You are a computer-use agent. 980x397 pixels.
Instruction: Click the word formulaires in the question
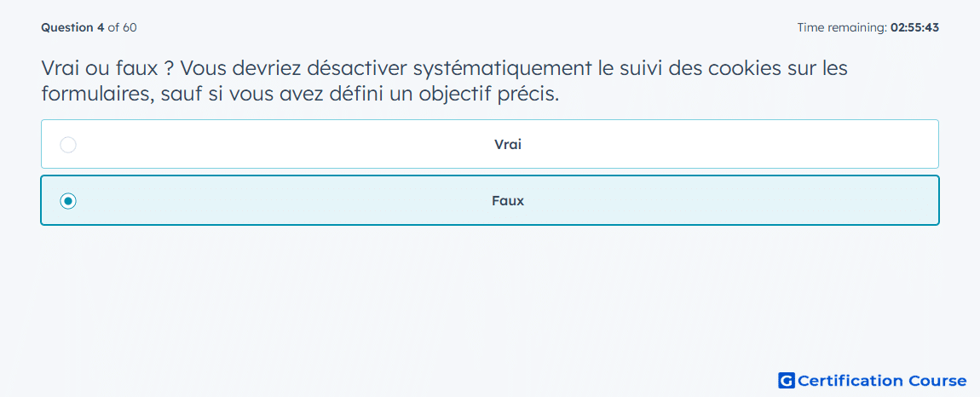coord(95,95)
